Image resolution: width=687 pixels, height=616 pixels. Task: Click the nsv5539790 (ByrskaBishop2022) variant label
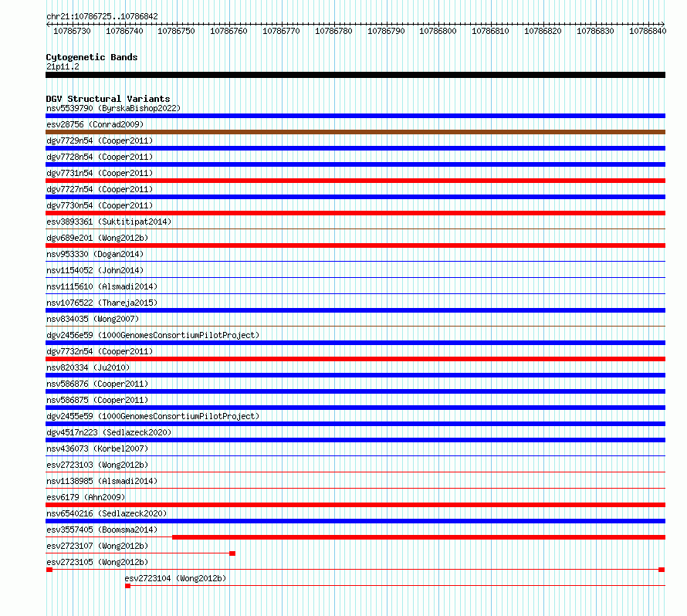pos(113,108)
